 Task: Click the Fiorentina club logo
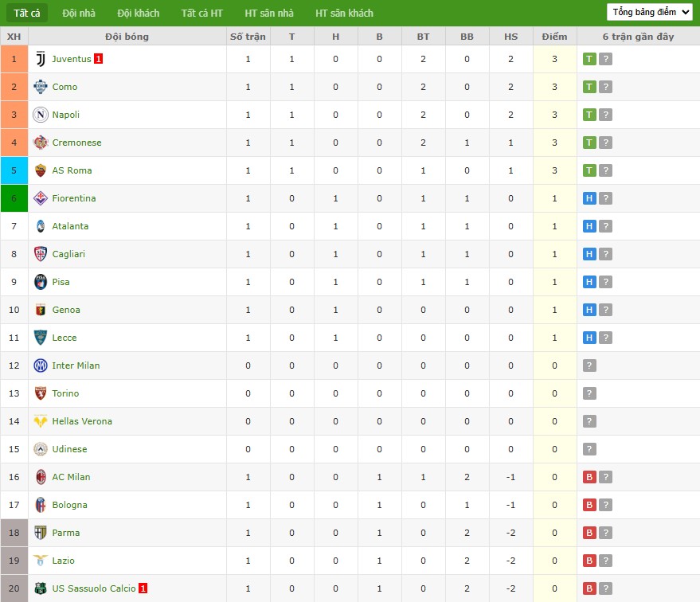pos(41,198)
